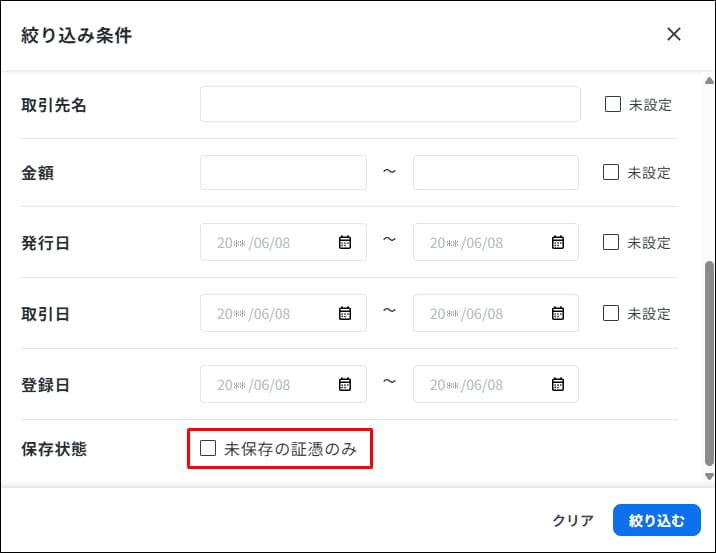The image size is (716, 553).
Task: Click the 発行日 end date field
Action: click(496, 242)
